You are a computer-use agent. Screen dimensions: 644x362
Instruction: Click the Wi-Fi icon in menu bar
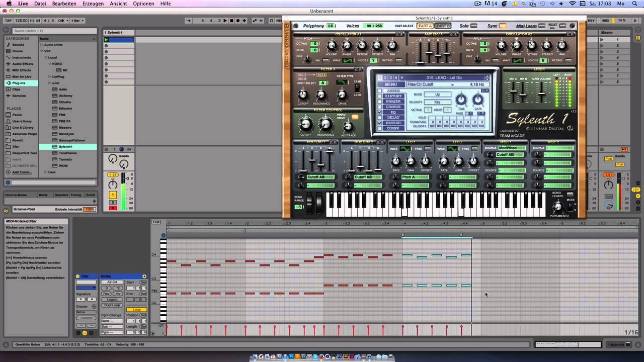[x=572, y=4]
